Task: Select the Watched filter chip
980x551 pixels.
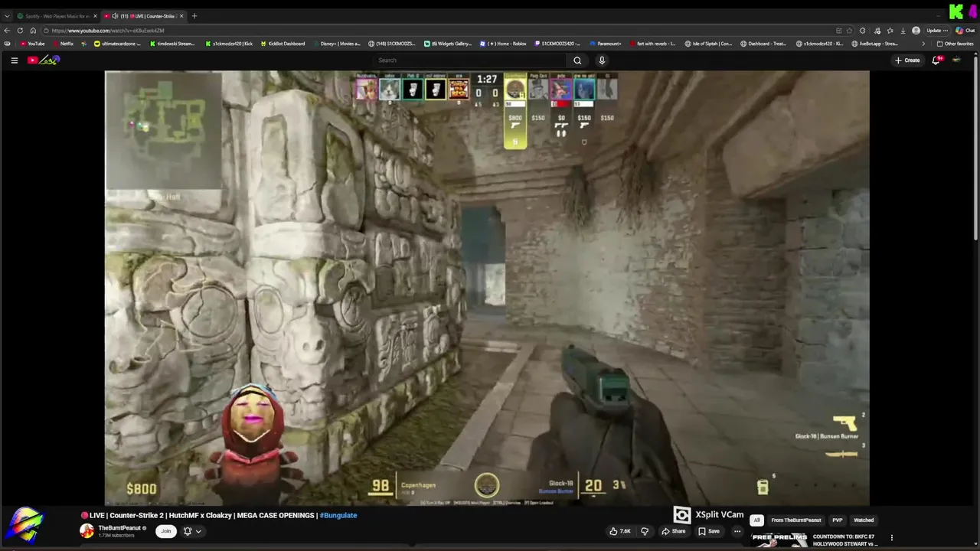Action: point(864,520)
